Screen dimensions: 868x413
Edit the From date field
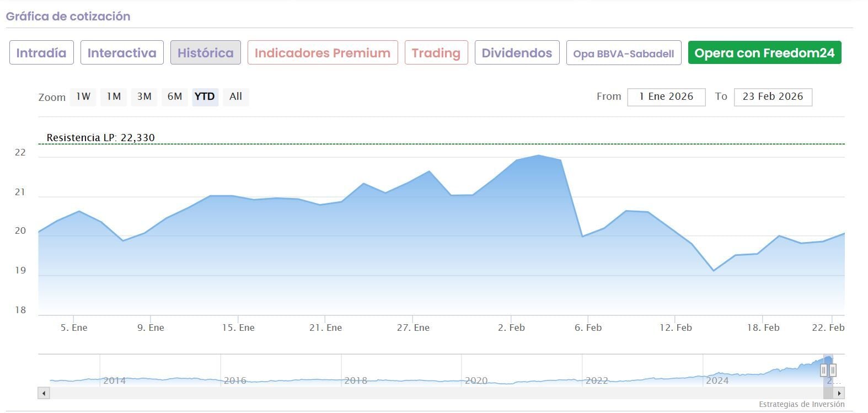(666, 96)
